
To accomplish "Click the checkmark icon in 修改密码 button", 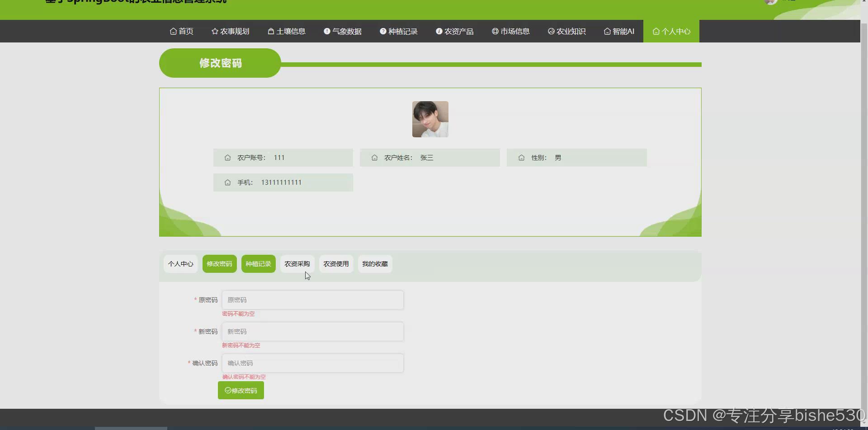I will [x=228, y=390].
